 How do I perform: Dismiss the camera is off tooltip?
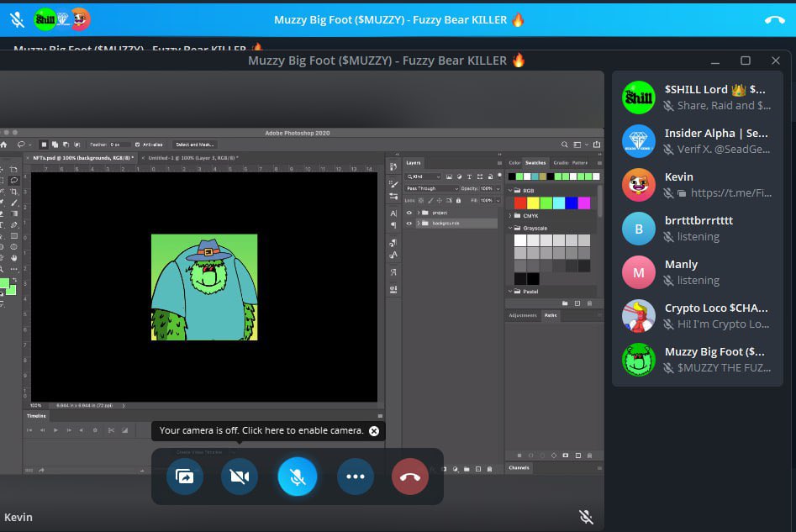click(374, 431)
